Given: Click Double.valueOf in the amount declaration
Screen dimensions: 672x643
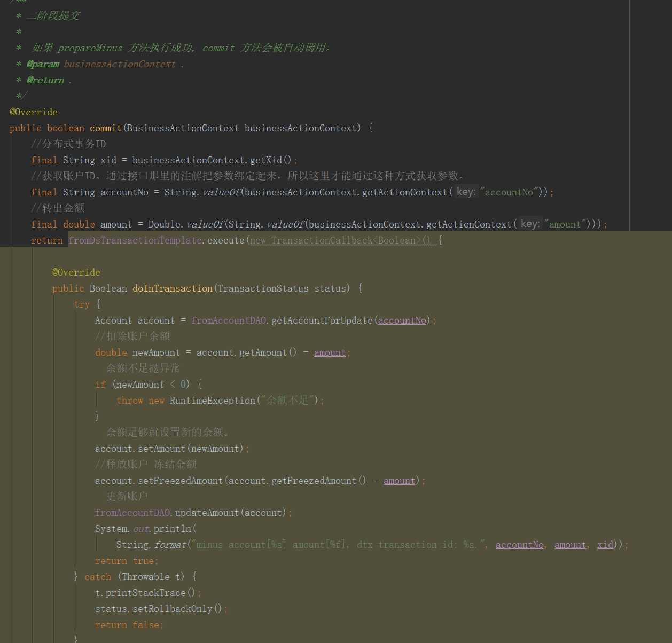Looking at the screenshot, I should tap(186, 224).
